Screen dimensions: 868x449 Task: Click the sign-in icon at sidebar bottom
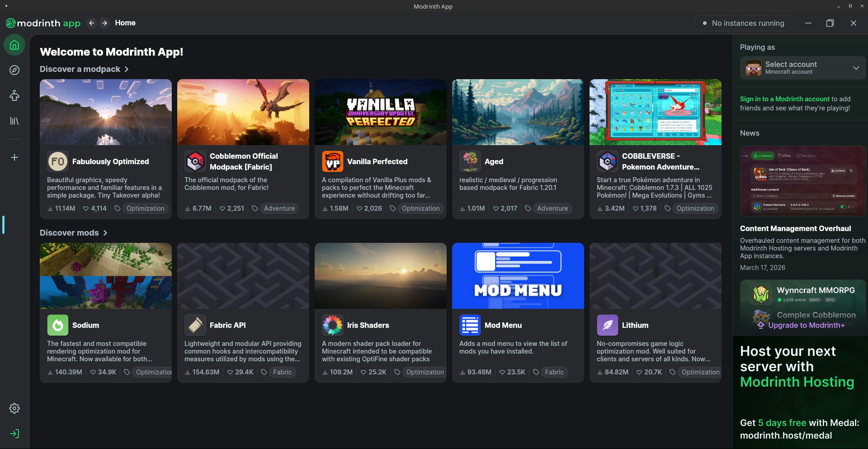coord(14,434)
